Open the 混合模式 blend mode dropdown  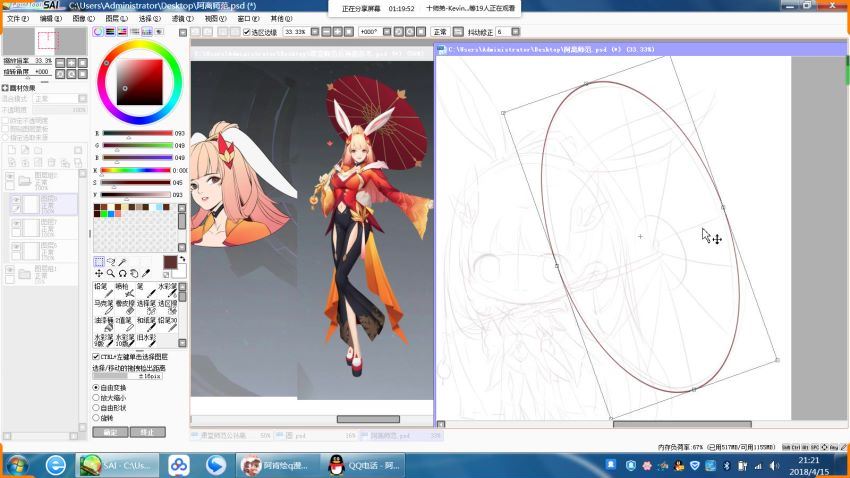pos(82,99)
